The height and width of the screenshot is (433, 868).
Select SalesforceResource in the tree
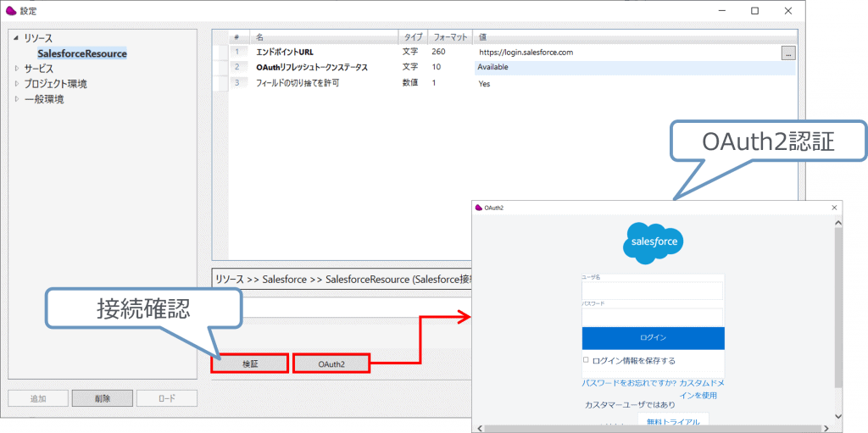coord(81,53)
